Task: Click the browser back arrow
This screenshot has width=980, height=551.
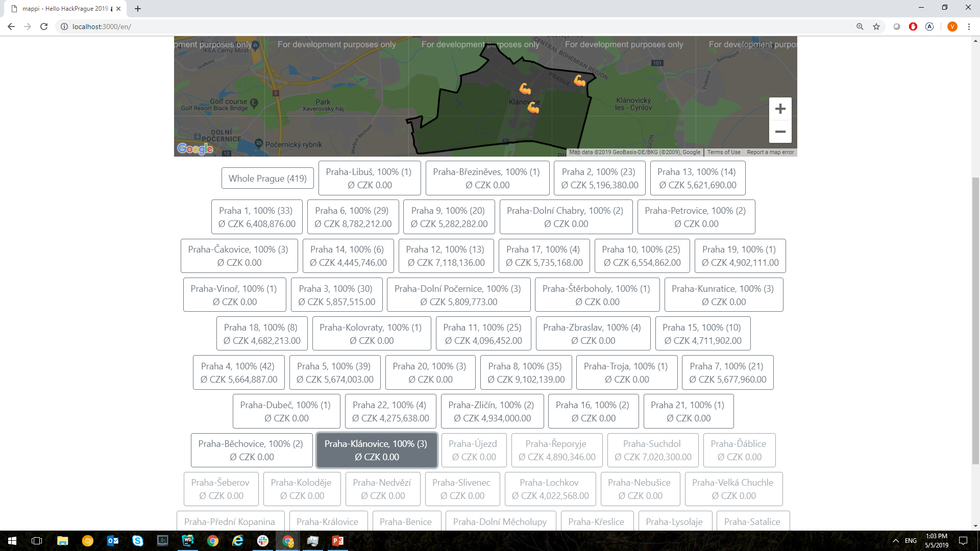Action: [x=11, y=27]
